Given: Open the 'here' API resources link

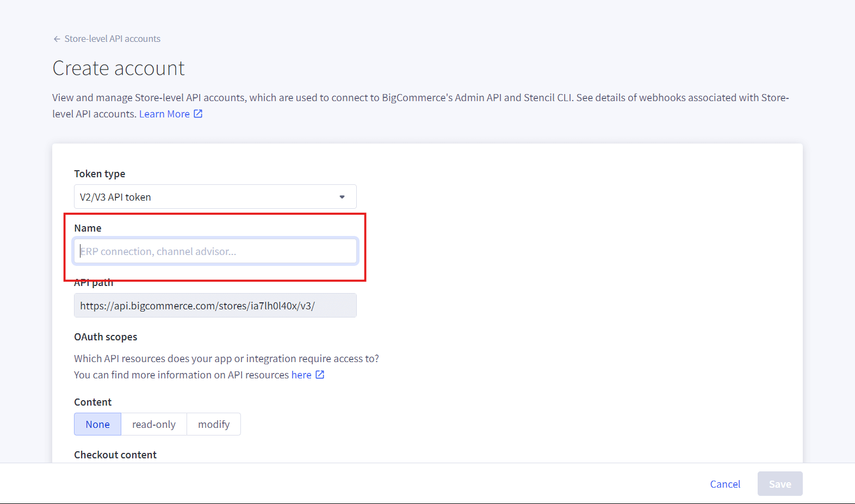Looking at the screenshot, I should (301, 375).
